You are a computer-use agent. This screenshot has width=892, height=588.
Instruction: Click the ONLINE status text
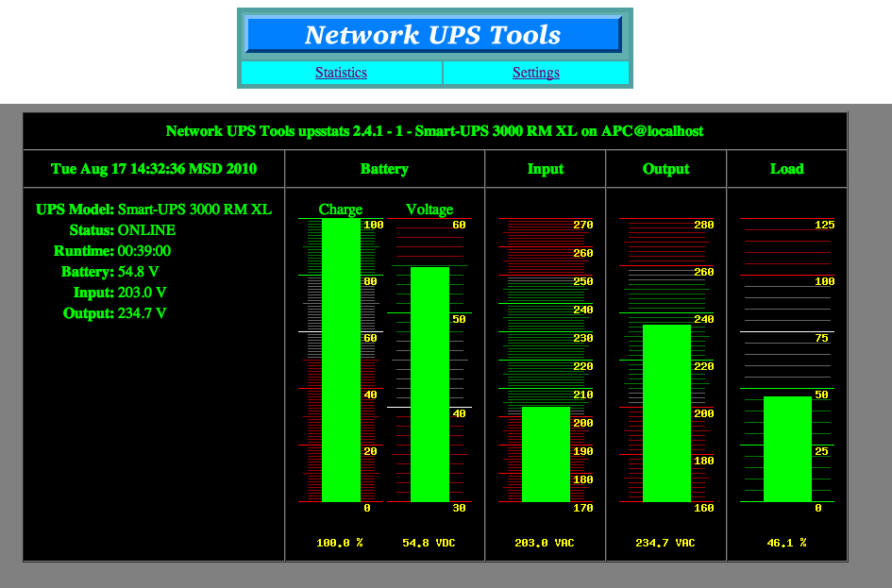coord(146,230)
